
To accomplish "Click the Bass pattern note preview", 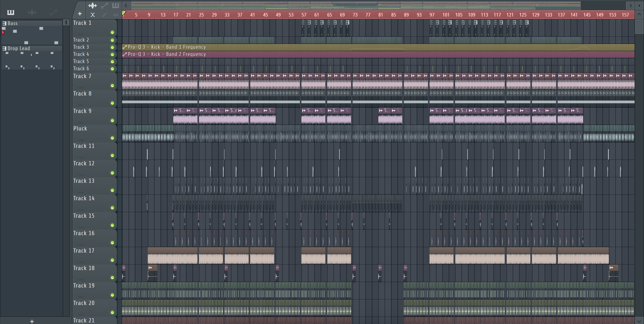I will click(x=32, y=36).
